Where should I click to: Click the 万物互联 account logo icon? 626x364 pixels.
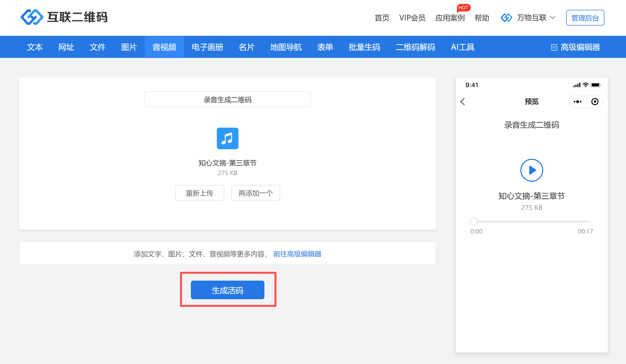point(506,18)
